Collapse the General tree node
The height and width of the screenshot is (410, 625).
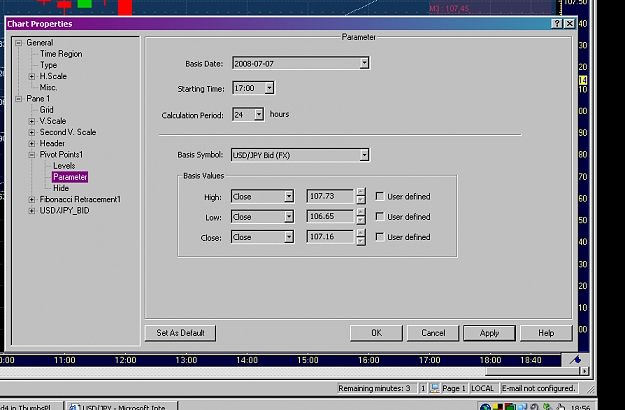[18, 43]
